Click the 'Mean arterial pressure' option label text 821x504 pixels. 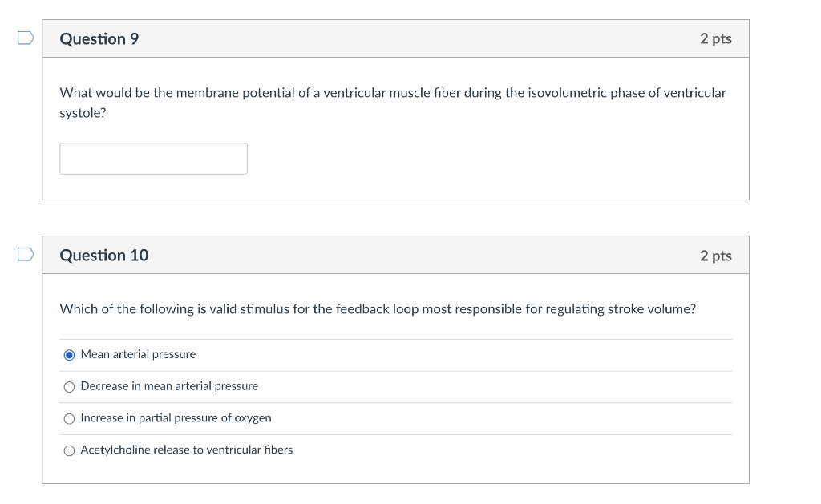[138, 354]
